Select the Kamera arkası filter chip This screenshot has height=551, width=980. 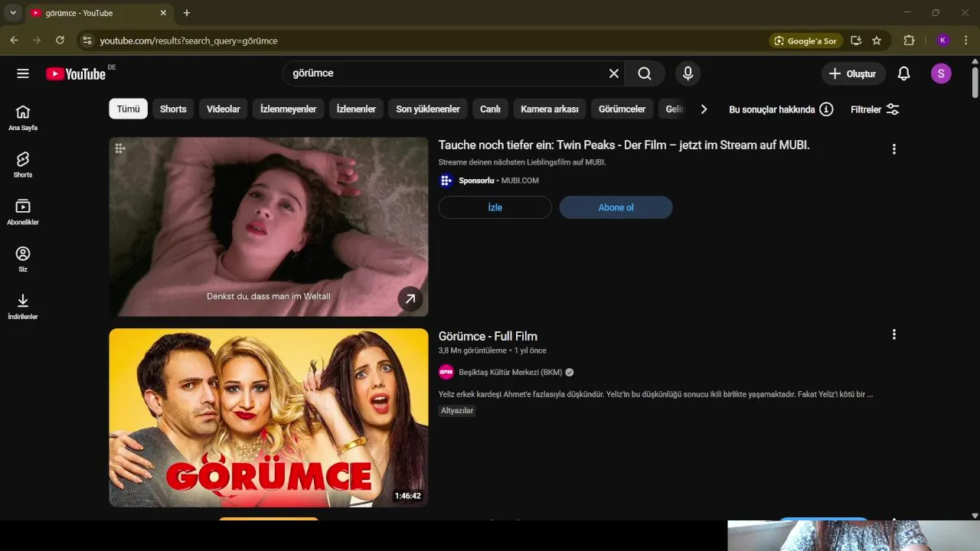point(549,109)
